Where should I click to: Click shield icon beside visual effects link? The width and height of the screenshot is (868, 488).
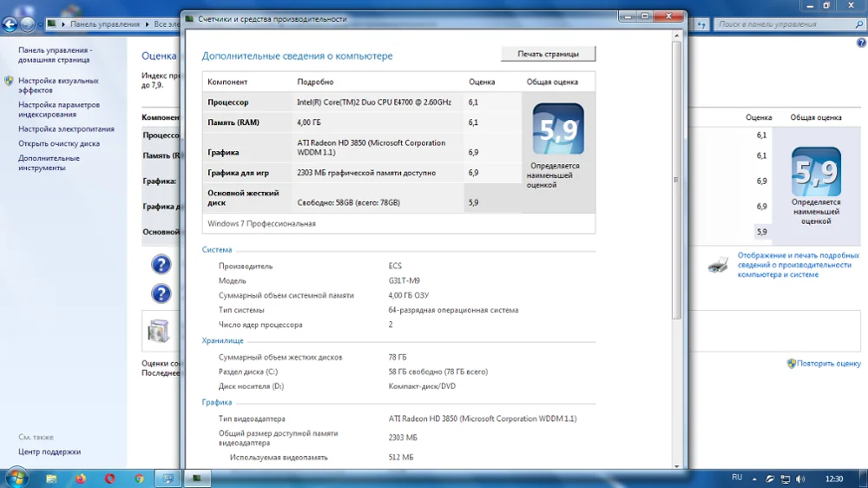9,81
